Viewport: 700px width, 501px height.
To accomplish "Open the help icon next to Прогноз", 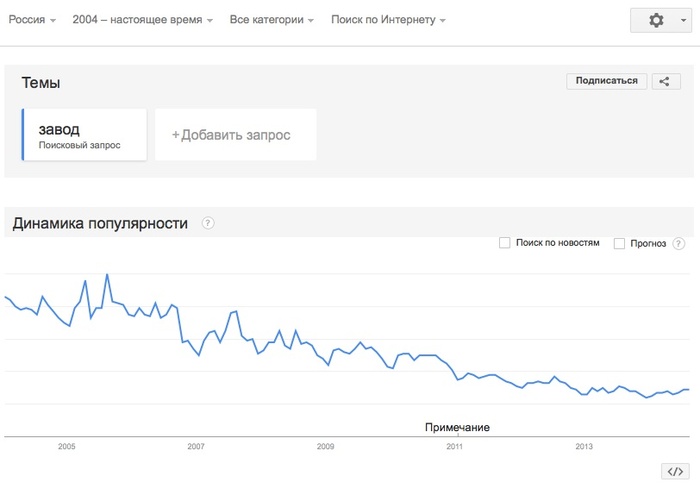I will [x=679, y=243].
